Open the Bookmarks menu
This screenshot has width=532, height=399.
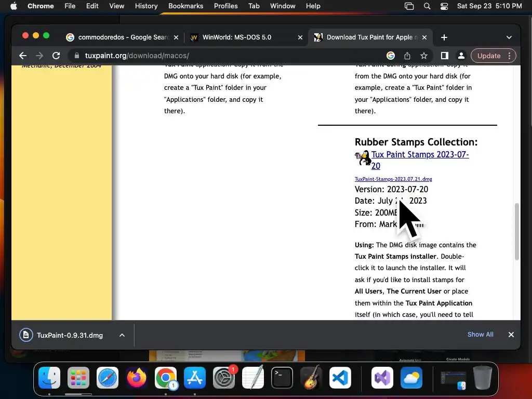point(185,6)
